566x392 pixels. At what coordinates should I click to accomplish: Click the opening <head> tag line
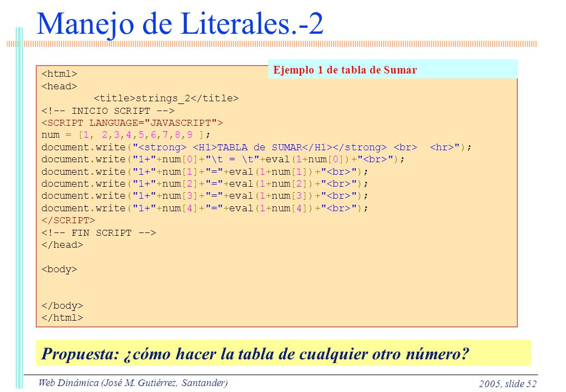[x=59, y=86]
